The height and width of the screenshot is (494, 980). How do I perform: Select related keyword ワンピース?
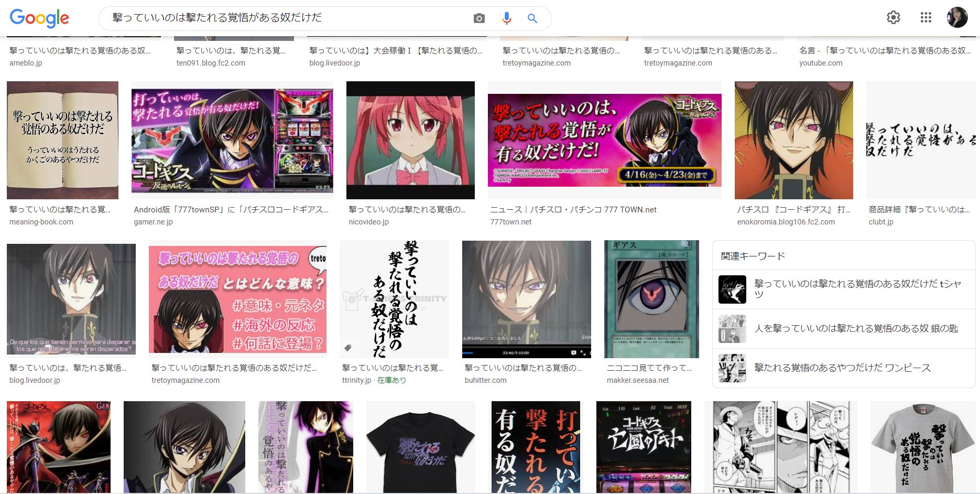pyautogui.click(x=844, y=368)
